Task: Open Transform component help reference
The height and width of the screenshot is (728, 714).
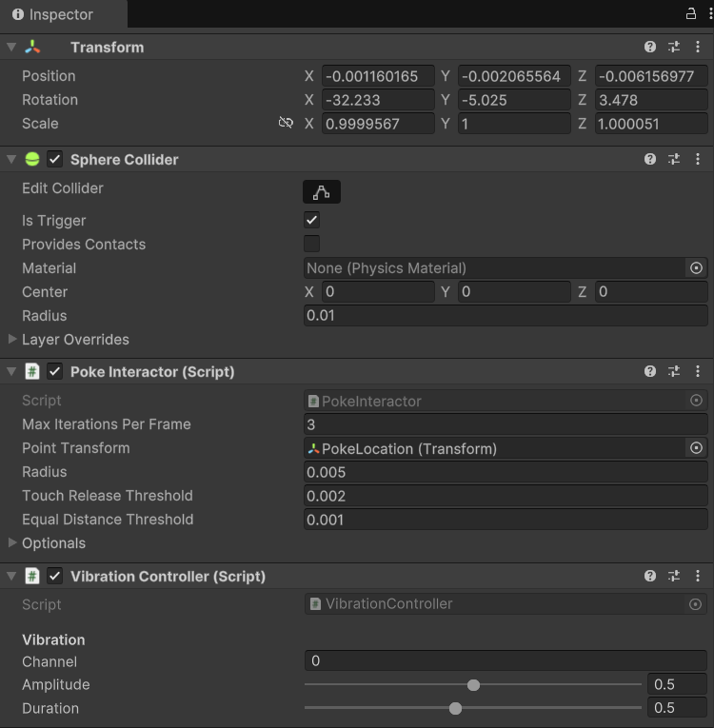Action: pos(650,47)
